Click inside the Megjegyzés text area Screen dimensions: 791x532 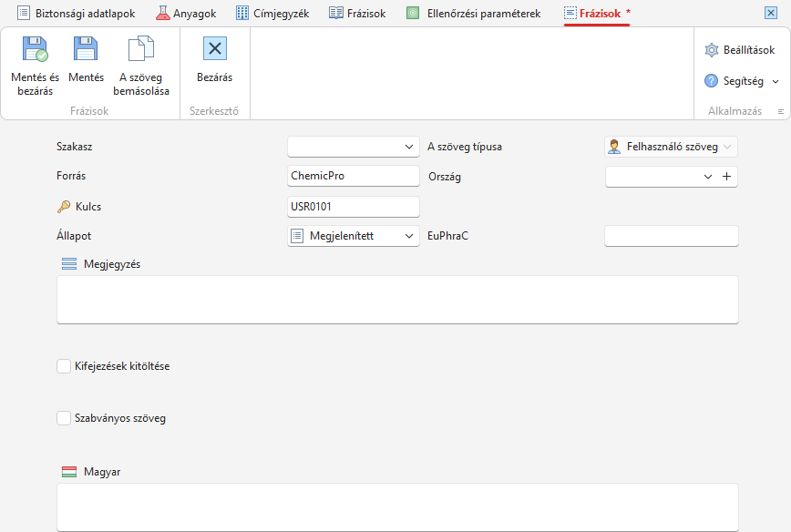pos(397,300)
